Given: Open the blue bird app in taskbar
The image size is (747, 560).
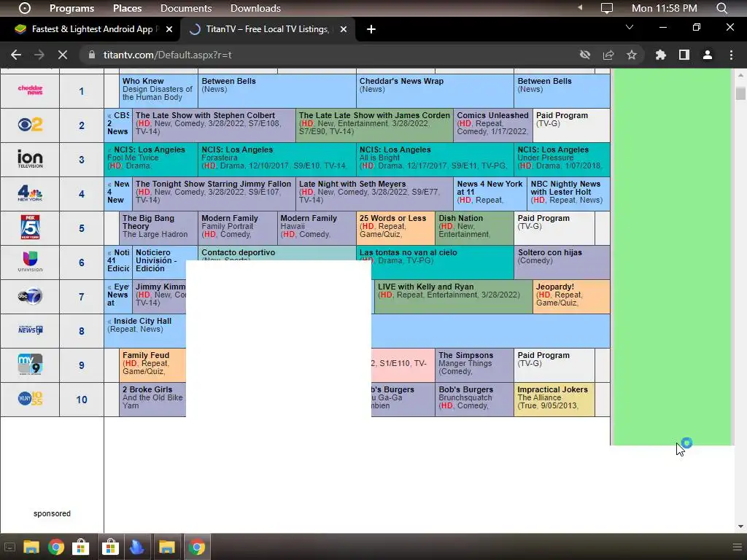Looking at the screenshot, I should [x=136, y=547].
